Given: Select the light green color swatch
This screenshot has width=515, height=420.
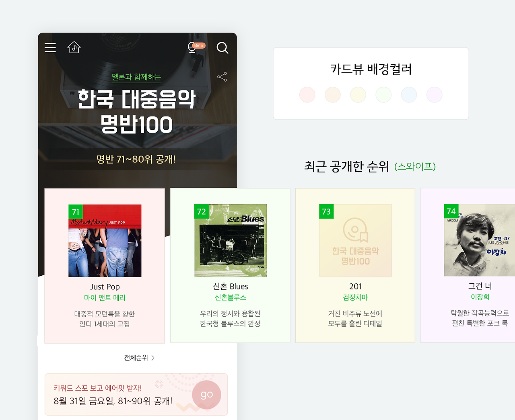Looking at the screenshot, I should (383, 95).
